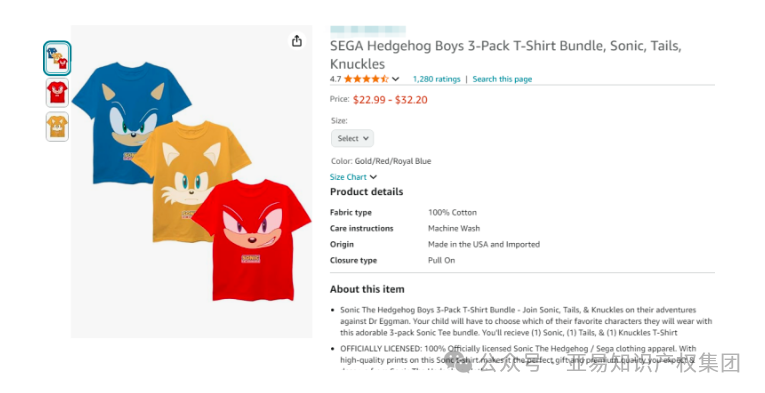Viewport: 765px width, 393px height.
Task: Open the 1,280 ratings link
Action: click(x=437, y=79)
